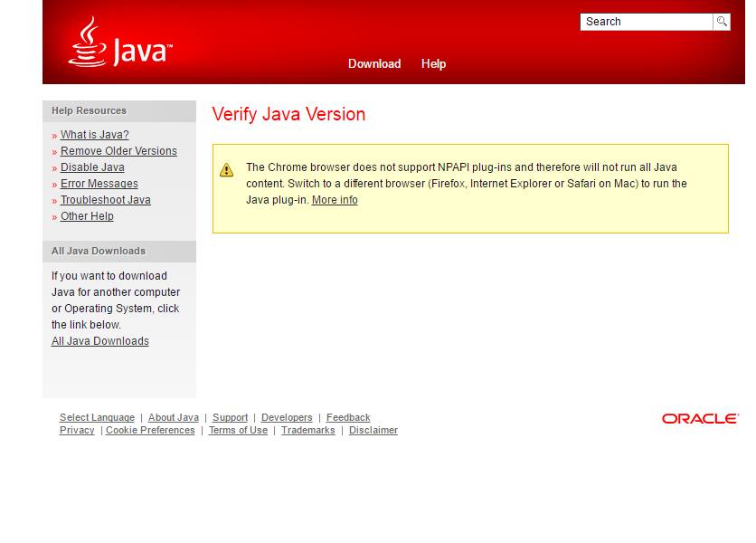Screen dimensions: 756x543
Task: Click the yellow warning triangle icon
Action: tap(227, 170)
